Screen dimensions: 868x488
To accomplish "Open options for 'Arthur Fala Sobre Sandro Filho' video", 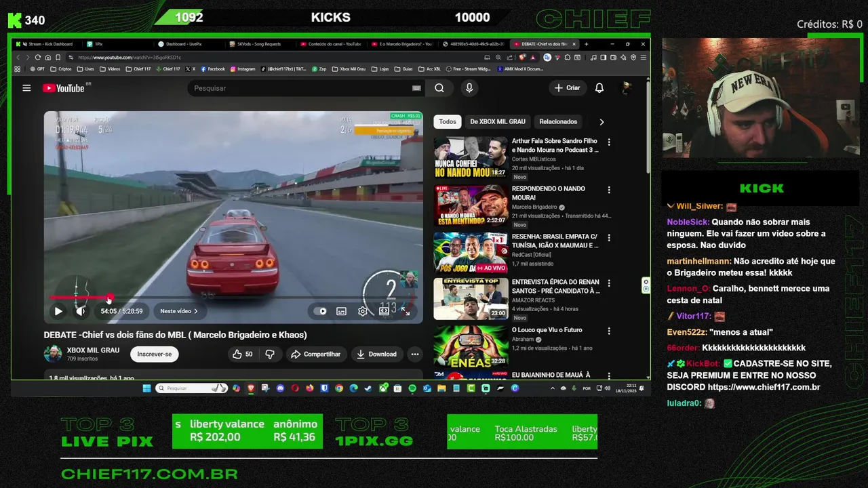I will point(609,142).
